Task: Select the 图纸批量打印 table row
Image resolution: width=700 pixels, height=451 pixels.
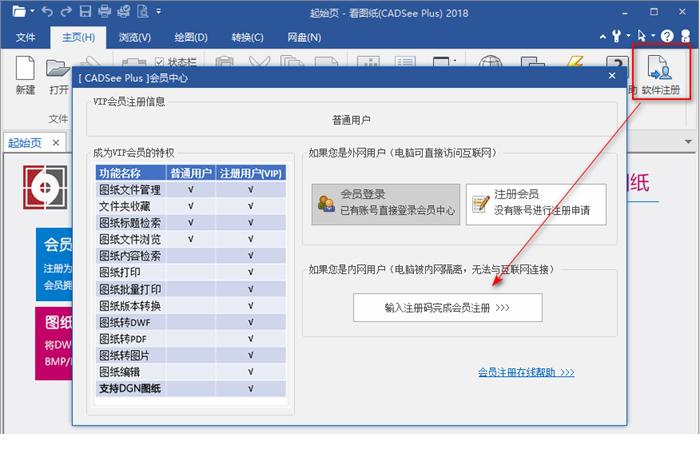Action: pyautogui.click(x=191, y=289)
